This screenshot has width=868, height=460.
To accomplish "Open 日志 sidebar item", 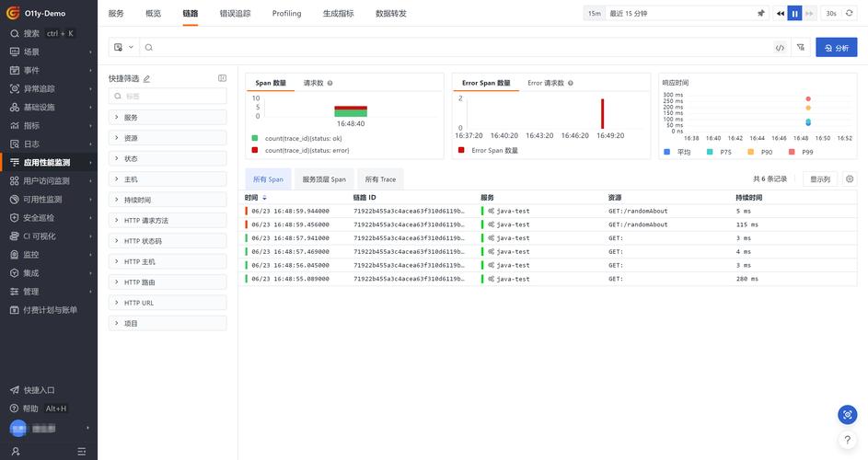I will [x=49, y=144].
